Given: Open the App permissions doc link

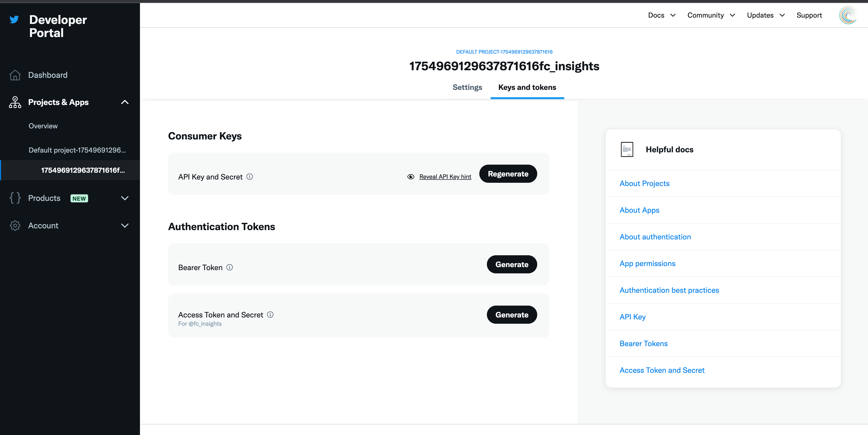Looking at the screenshot, I should [647, 264].
